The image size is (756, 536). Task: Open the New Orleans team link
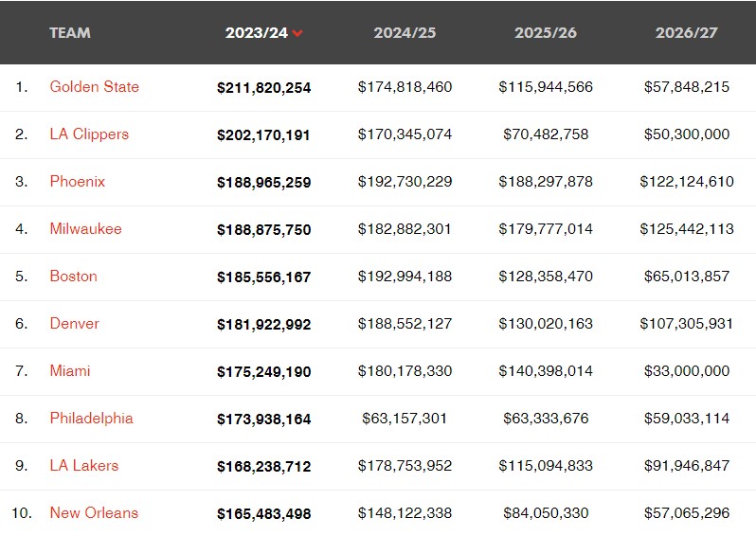coord(94,512)
